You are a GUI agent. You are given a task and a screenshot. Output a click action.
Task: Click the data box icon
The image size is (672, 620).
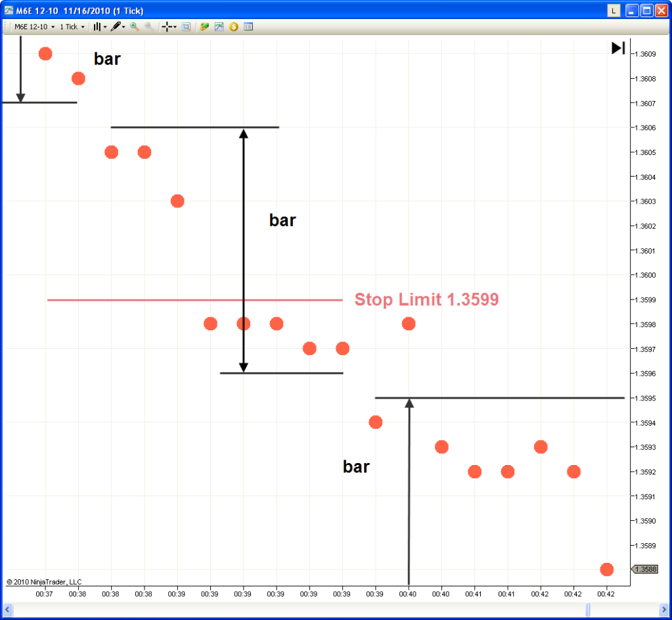click(x=186, y=27)
